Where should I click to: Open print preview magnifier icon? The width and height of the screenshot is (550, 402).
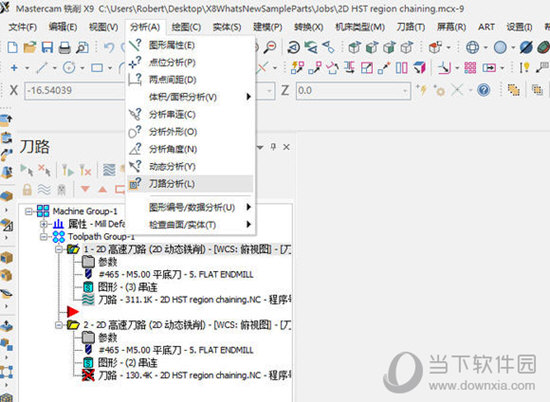pyautogui.click(x=82, y=47)
